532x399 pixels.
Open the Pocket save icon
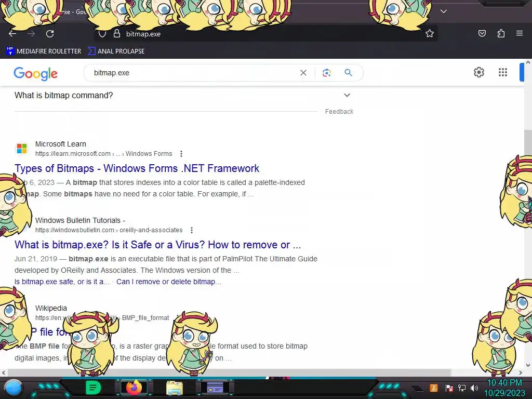482,33
